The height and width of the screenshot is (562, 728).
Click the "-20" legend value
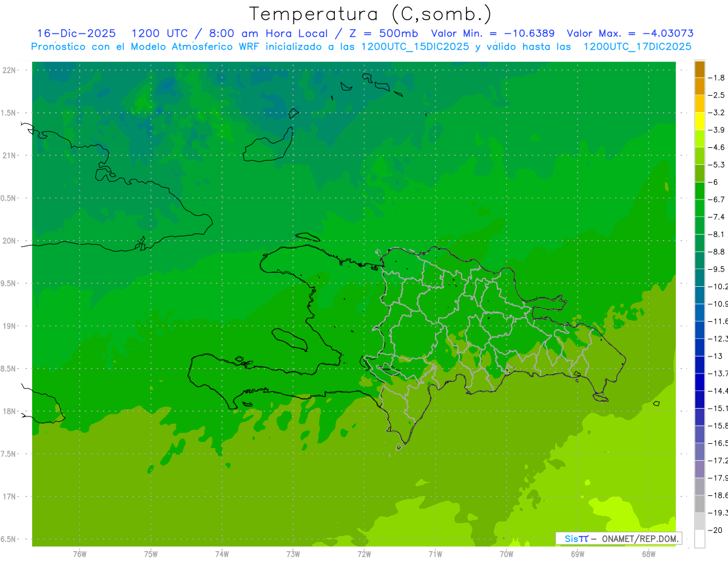pyautogui.click(x=716, y=530)
